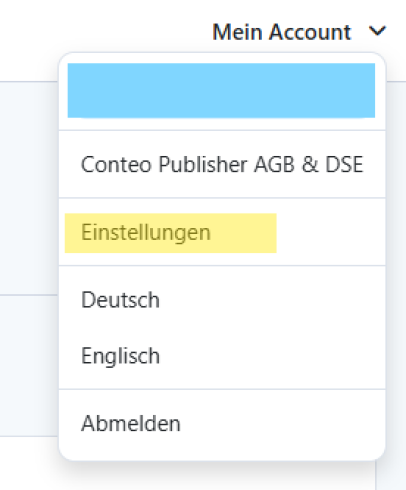Image resolution: width=406 pixels, height=490 pixels.
Task: Open Conteo Publisher AGB & DSE
Action: point(222,164)
